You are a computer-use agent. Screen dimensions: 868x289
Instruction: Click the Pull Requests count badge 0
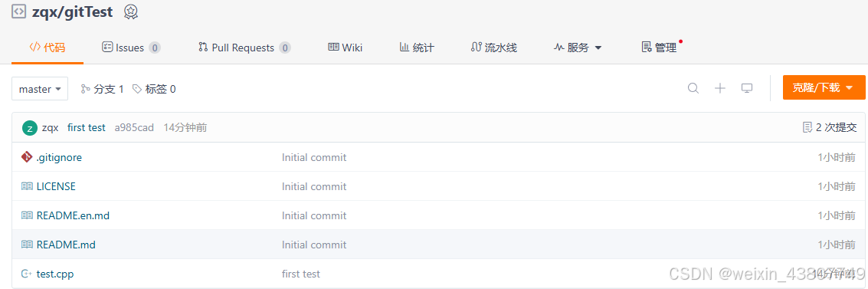(x=284, y=48)
